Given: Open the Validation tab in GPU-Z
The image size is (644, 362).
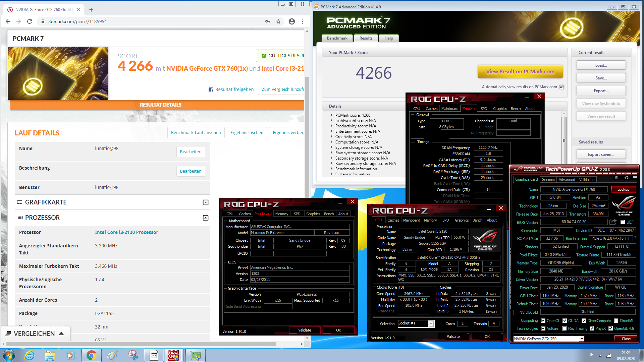Looking at the screenshot, I should (x=587, y=180).
